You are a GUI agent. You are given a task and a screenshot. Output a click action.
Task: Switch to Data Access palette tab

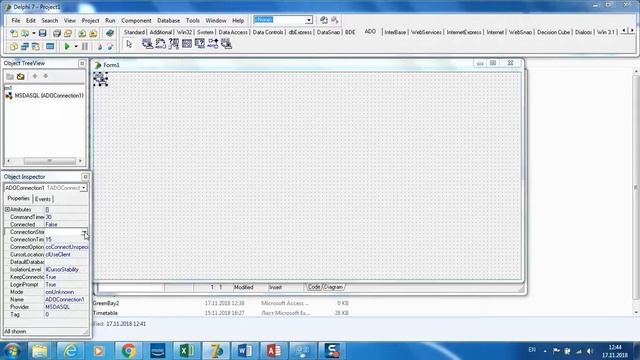pyautogui.click(x=233, y=32)
